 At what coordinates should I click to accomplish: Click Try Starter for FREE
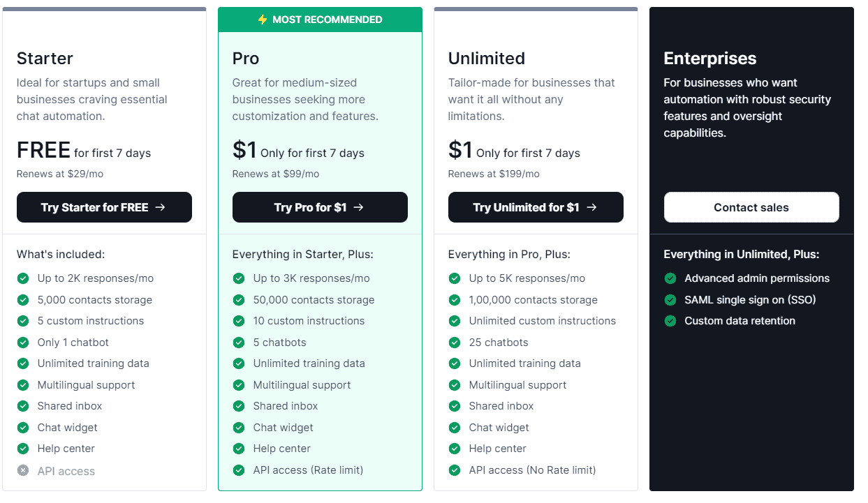[104, 207]
